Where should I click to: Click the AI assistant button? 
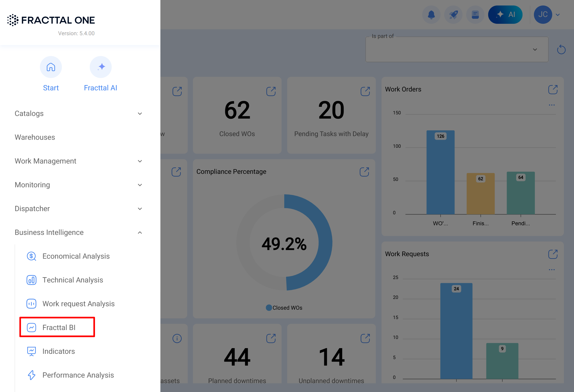(505, 15)
